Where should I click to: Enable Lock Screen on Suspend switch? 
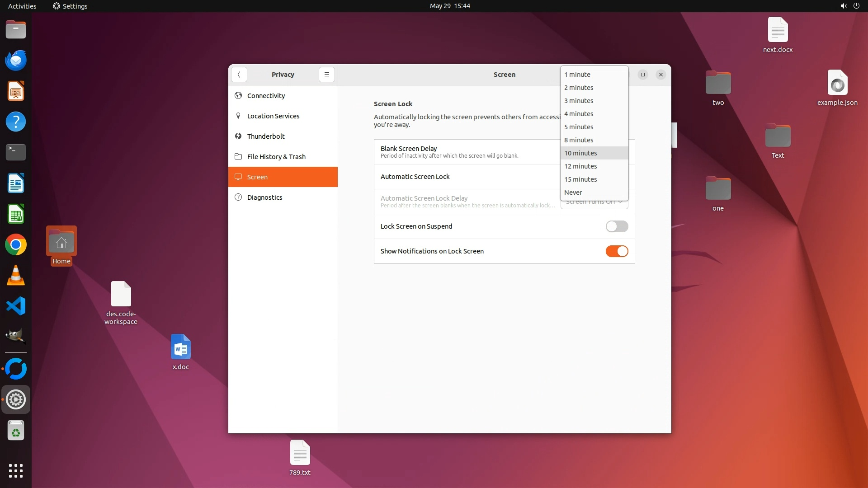[x=617, y=226]
